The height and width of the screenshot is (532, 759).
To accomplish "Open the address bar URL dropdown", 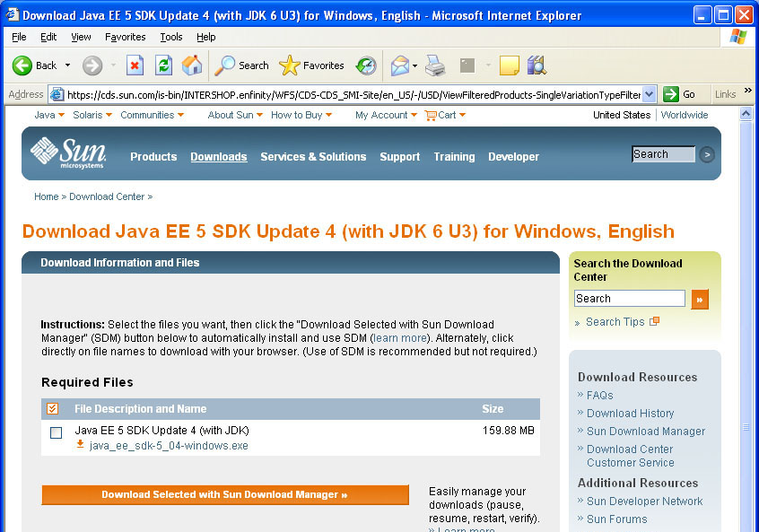I will [650, 94].
